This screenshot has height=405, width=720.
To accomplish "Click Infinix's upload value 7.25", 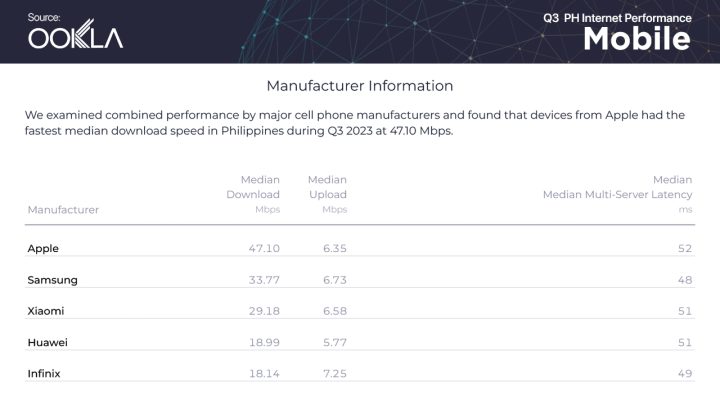I will [x=335, y=374].
